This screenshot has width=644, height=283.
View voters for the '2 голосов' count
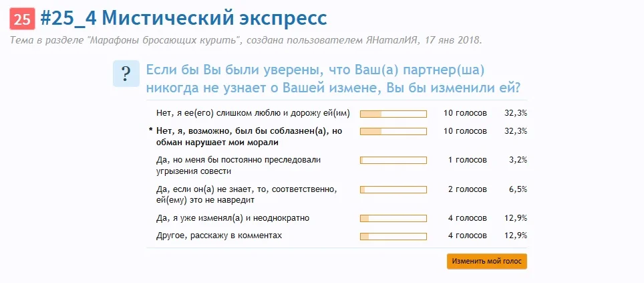click(x=467, y=189)
